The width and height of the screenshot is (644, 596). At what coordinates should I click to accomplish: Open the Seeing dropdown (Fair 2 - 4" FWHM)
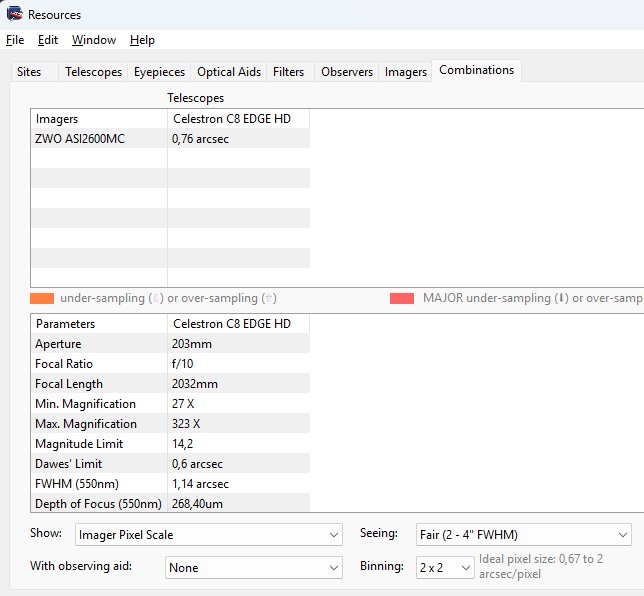click(x=524, y=534)
